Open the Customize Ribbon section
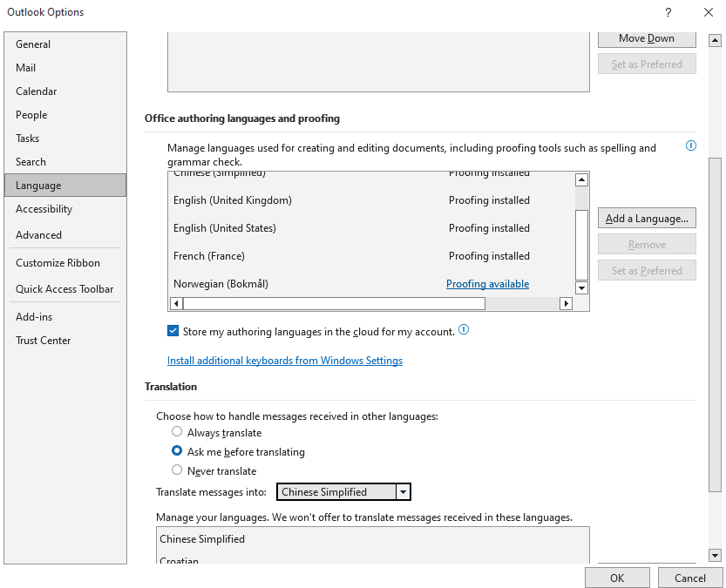The width and height of the screenshot is (726, 588). click(54, 262)
